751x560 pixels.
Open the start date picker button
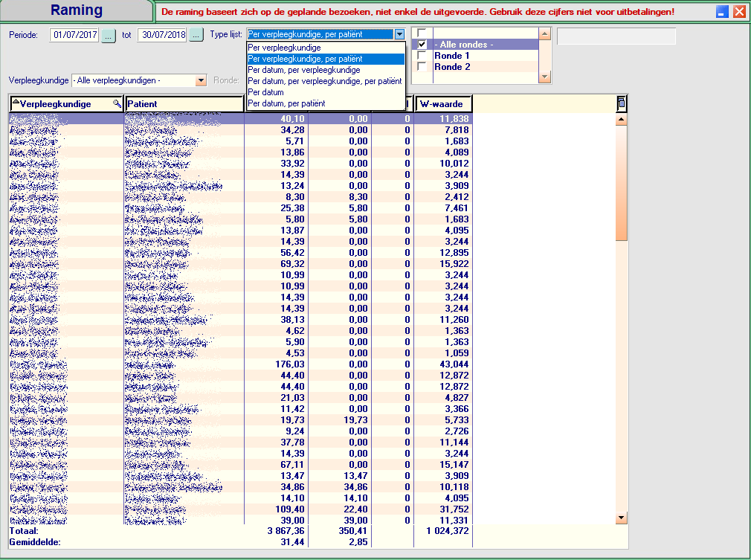pyautogui.click(x=109, y=35)
